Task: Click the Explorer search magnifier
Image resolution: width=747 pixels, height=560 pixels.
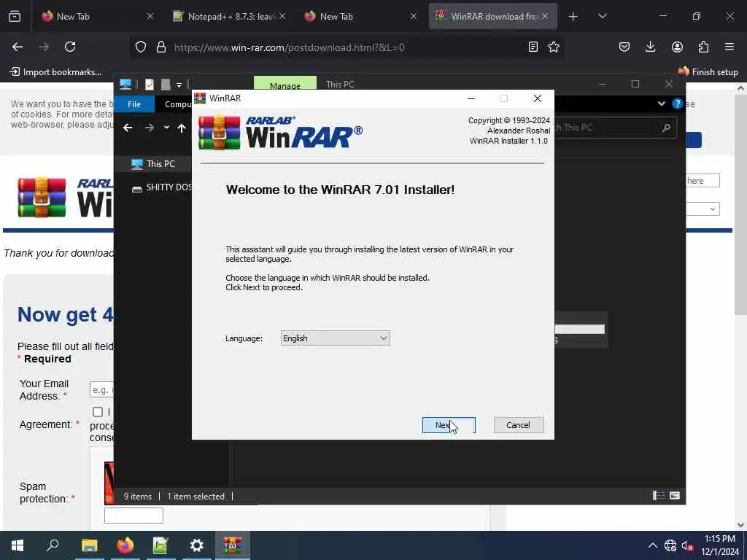Action: [x=666, y=128]
